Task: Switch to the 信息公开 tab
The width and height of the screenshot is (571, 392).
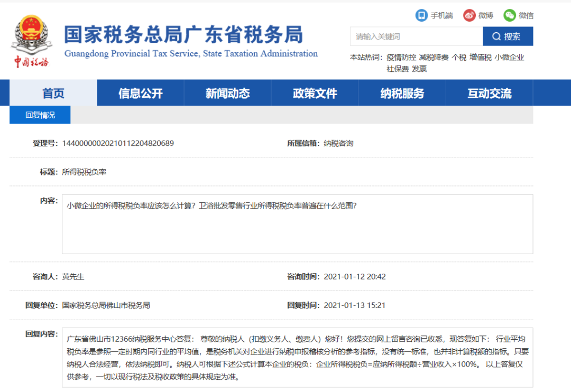Action: (x=140, y=93)
